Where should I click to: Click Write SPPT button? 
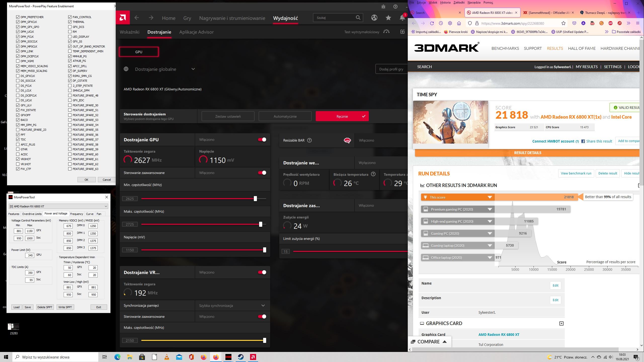click(x=65, y=307)
